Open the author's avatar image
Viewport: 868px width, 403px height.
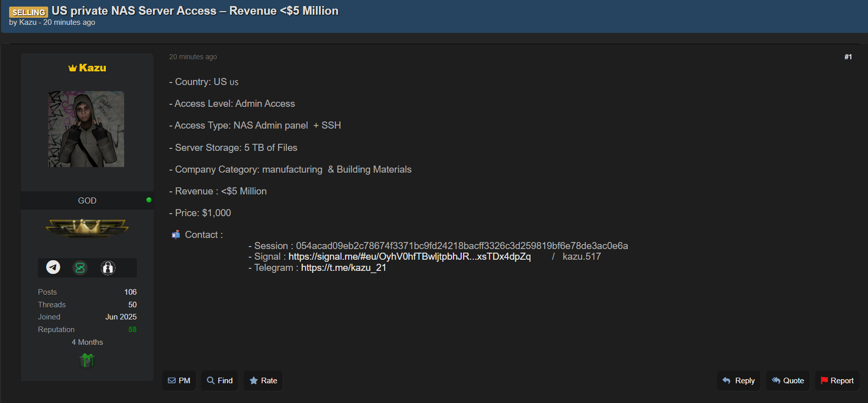pyautogui.click(x=86, y=129)
